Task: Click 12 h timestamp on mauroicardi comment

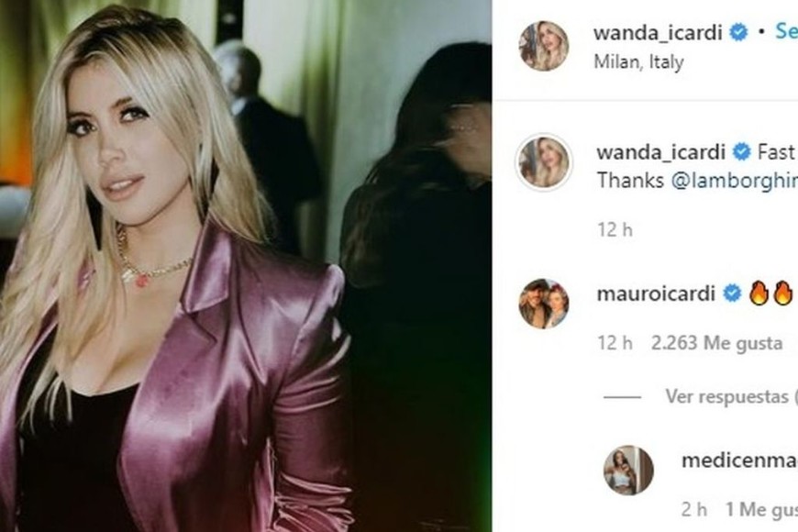Action: click(615, 343)
